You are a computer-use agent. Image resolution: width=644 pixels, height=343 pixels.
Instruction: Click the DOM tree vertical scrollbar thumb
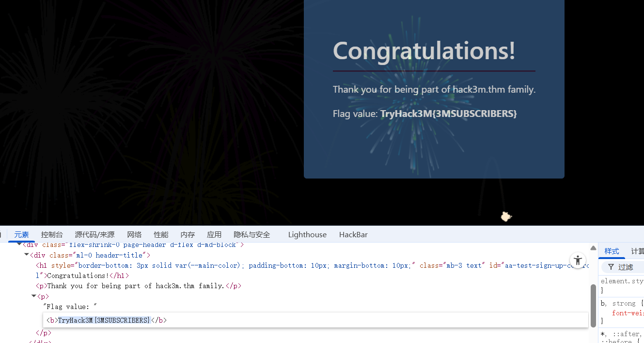pos(593,306)
